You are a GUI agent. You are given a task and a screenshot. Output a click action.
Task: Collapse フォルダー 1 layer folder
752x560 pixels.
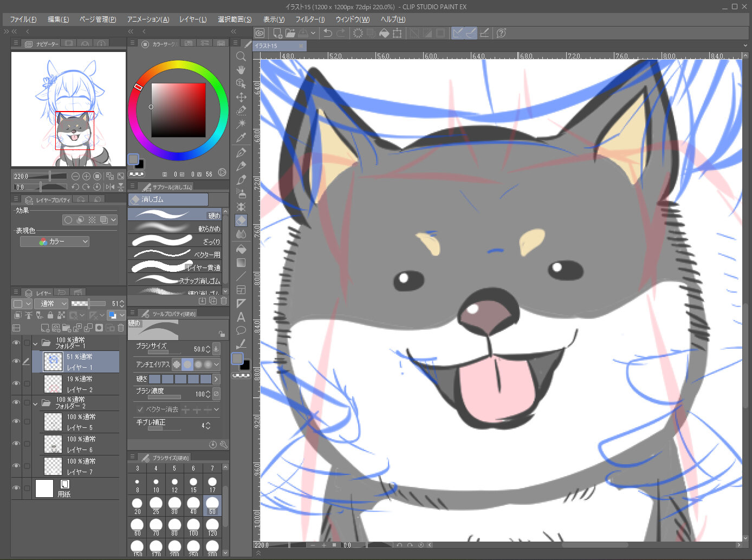[x=36, y=343]
